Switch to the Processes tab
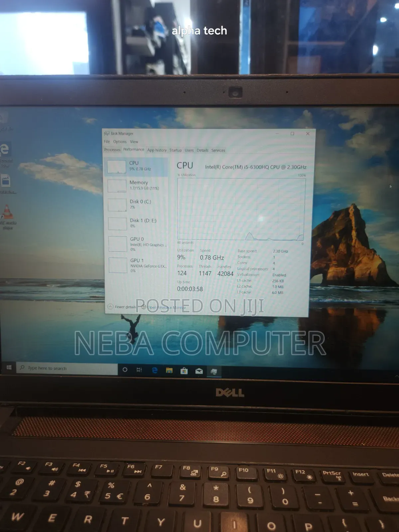Image resolution: width=399 pixels, height=532 pixels. 112,150
